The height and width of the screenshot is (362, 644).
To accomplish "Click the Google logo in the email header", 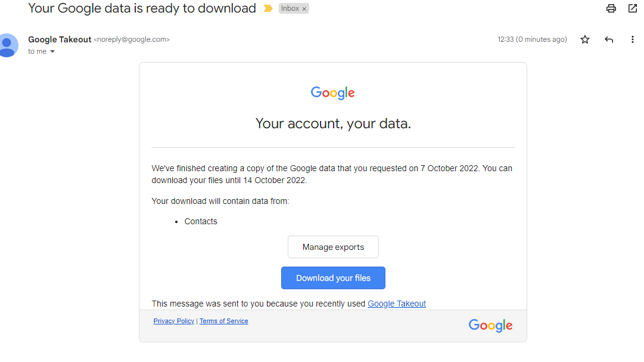I will tap(332, 92).
